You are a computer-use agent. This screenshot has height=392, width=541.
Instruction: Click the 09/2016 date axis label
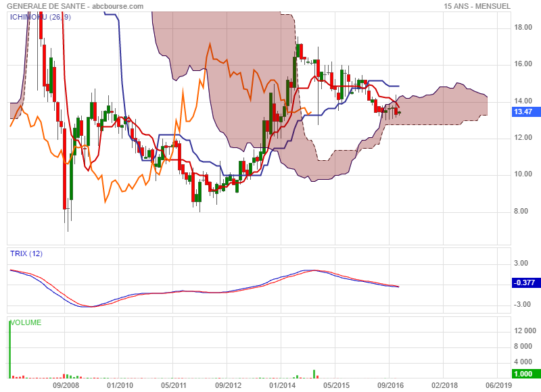[390, 385]
